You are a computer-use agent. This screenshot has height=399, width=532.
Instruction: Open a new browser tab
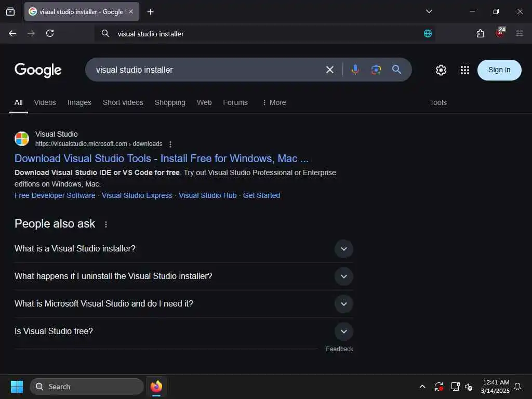tap(150, 12)
